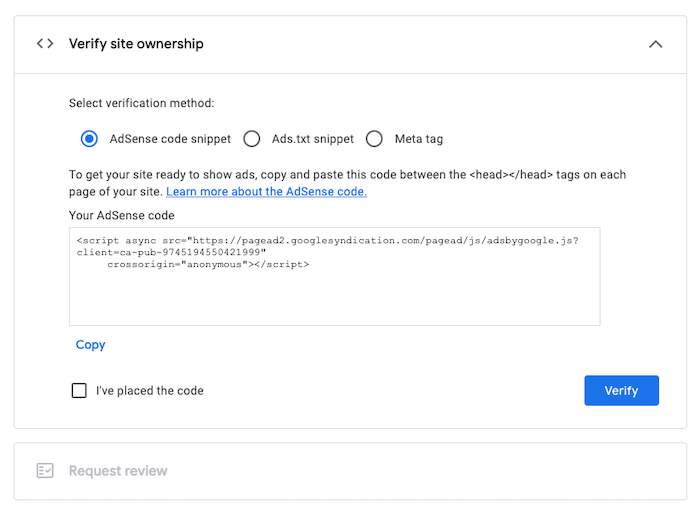Copy the AdSense code snippet
This screenshot has height=519, width=700.
point(90,345)
